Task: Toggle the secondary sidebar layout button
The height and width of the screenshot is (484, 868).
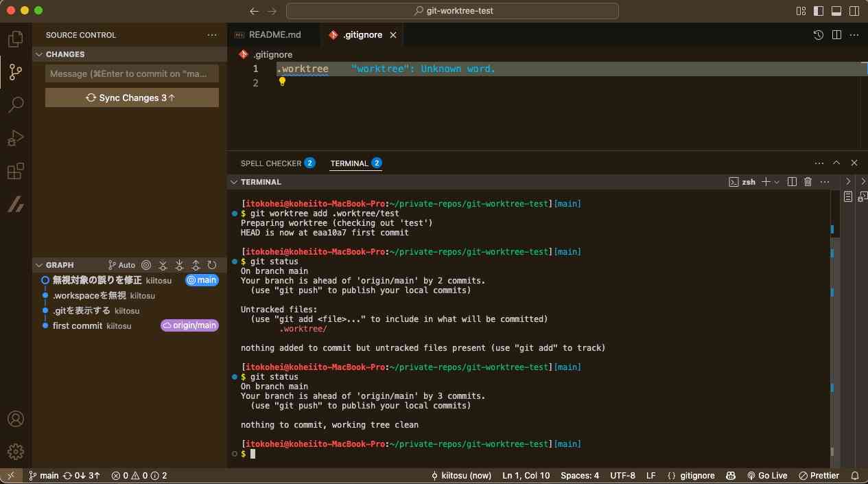Action: (x=854, y=11)
